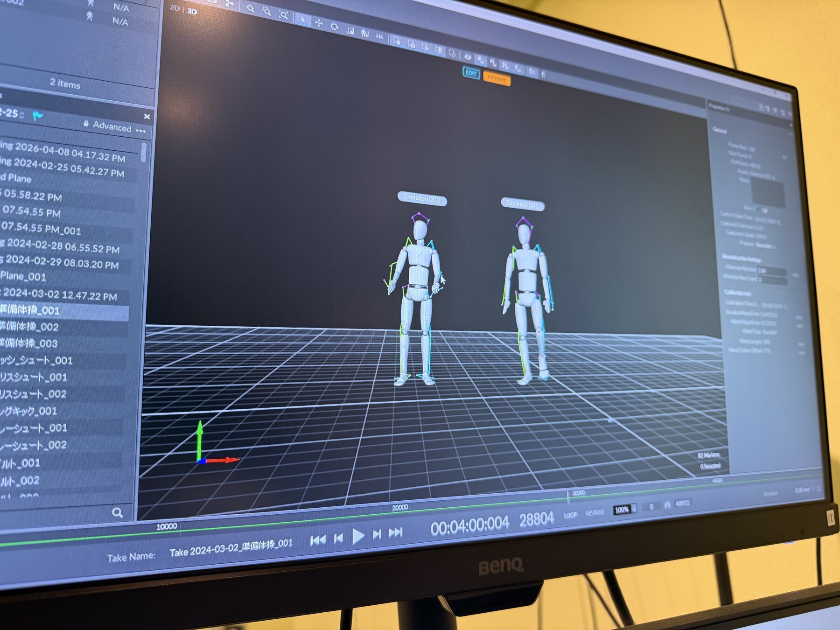The image size is (840, 630).
Task: Switch viewport to 2D view
Action: coord(175,8)
